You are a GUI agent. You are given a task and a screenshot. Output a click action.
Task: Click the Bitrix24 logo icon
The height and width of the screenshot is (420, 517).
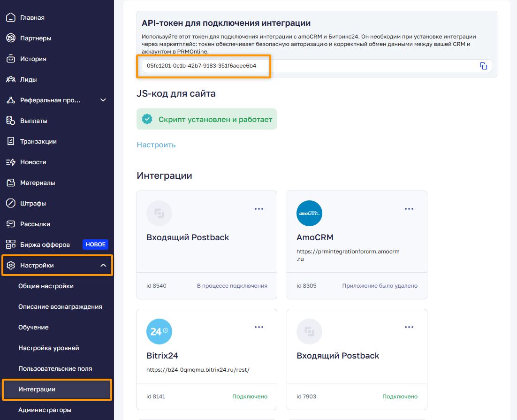tap(159, 332)
